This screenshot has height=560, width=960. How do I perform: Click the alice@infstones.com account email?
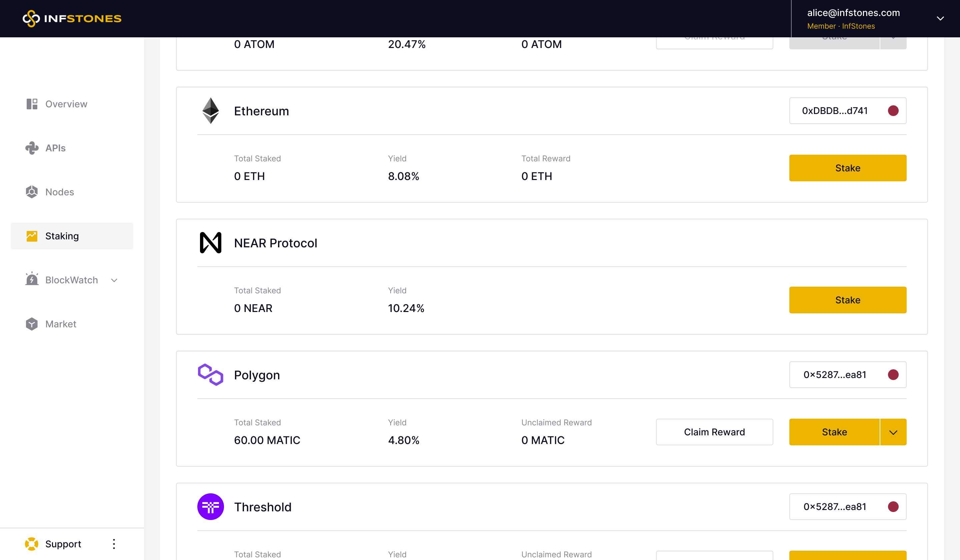point(853,13)
